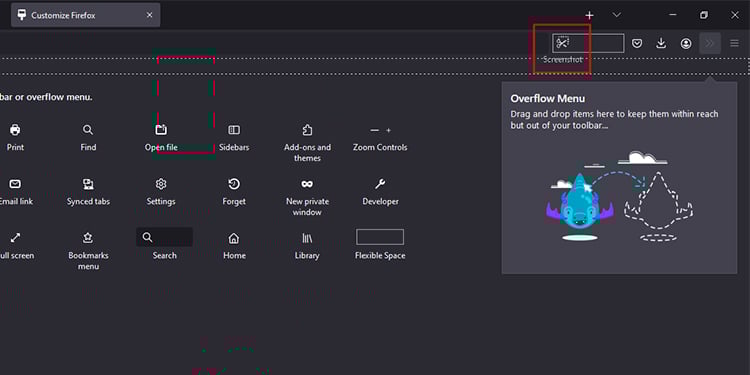Open the hamburger application menu
Viewport: 750px width, 375px height.
coord(735,44)
